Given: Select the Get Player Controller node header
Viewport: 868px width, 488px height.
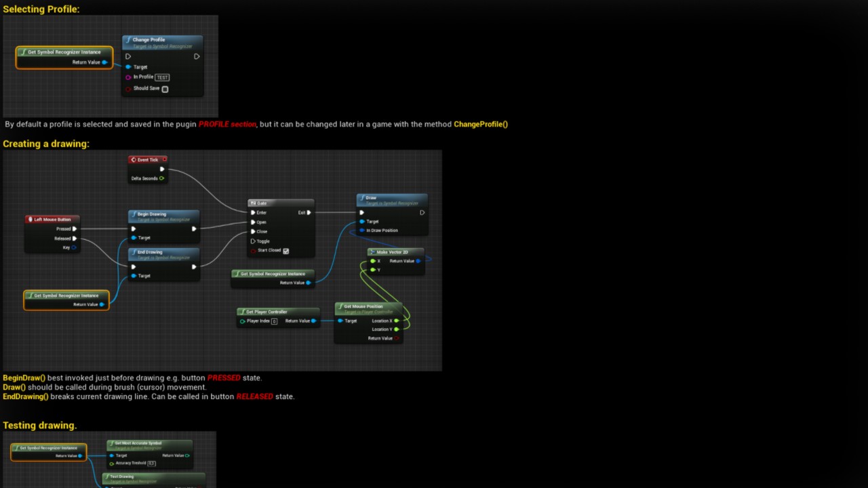Looking at the screenshot, I should coord(278,312).
